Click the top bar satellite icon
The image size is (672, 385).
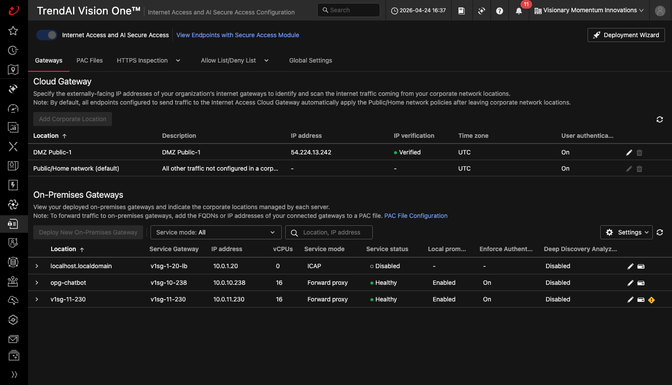(x=481, y=11)
